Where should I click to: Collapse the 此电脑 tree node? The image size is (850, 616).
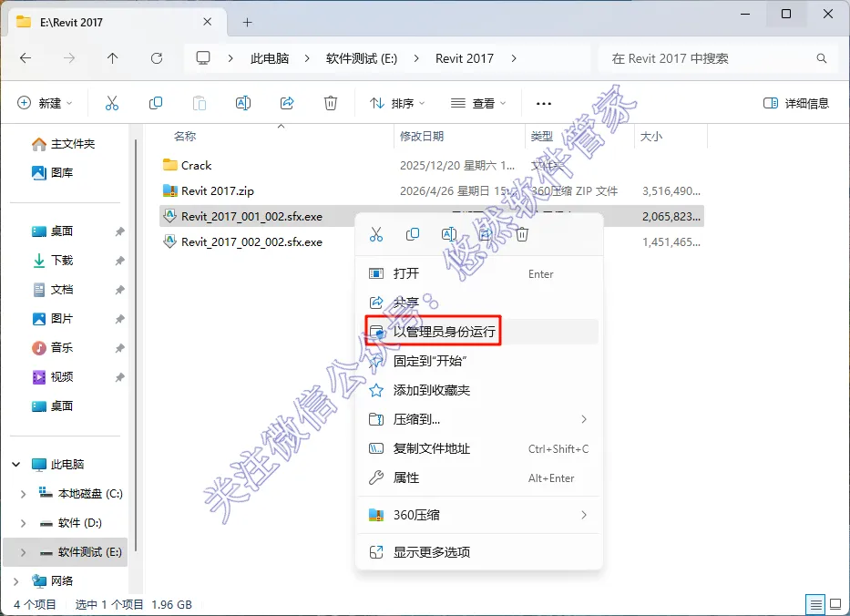16,464
